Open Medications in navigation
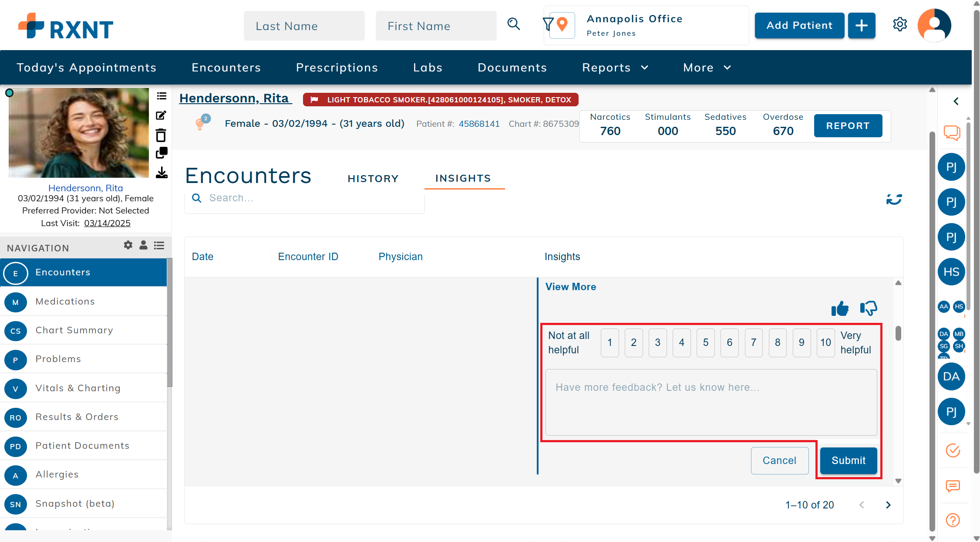Screen dimensions: 980x542 (x=84, y=301)
